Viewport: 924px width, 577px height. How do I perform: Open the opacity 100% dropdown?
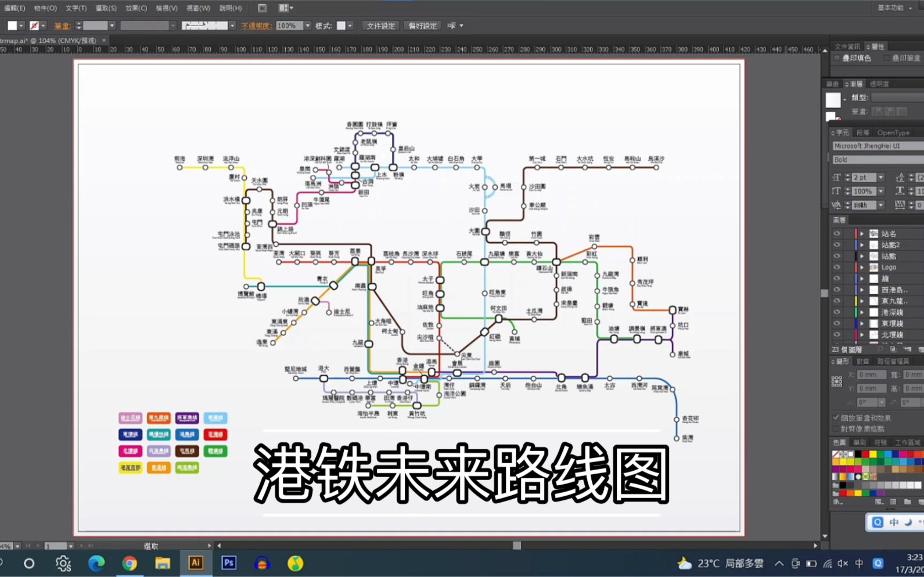click(x=307, y=26)
